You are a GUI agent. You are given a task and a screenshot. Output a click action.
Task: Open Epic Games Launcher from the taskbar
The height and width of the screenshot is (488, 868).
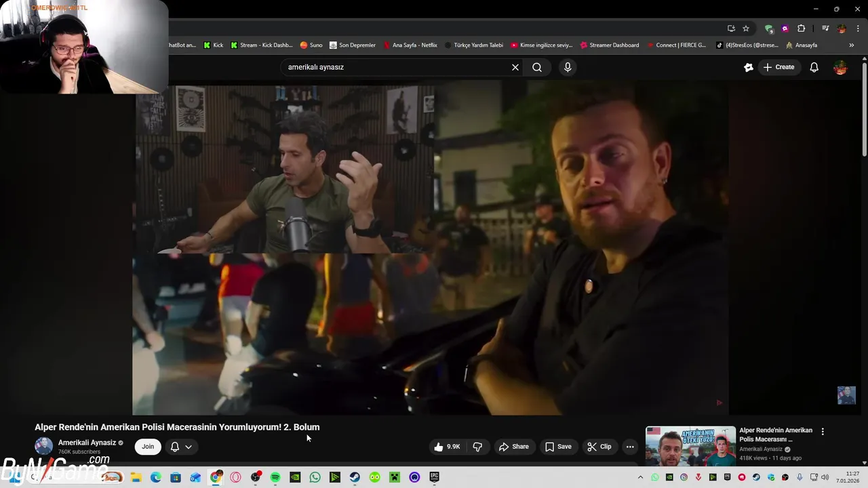[x=434, y=477]
